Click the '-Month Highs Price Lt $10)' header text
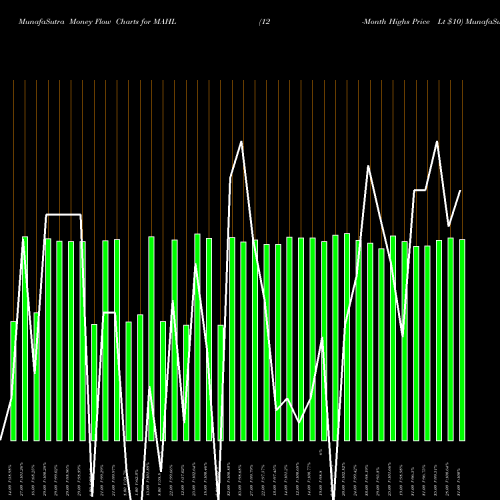Viewport: 500px width, 500px height. pyautogui.click(x=413, y=22)
